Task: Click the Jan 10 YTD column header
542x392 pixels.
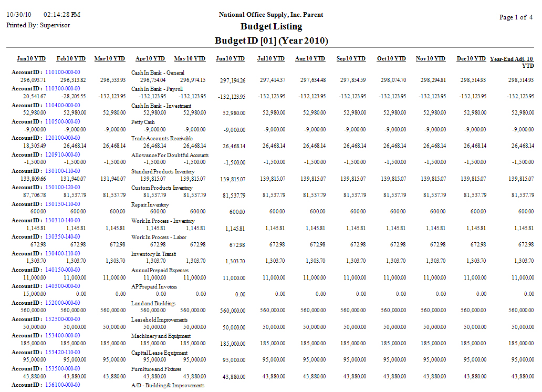Action: pyautogui.click(x=31, y=59)
